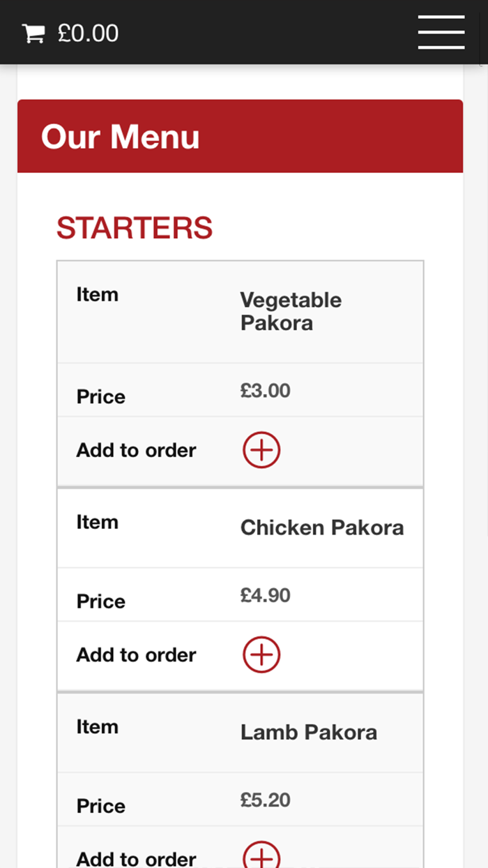Select the Chicken Pakora item name
488x868 pixels.
322,527
